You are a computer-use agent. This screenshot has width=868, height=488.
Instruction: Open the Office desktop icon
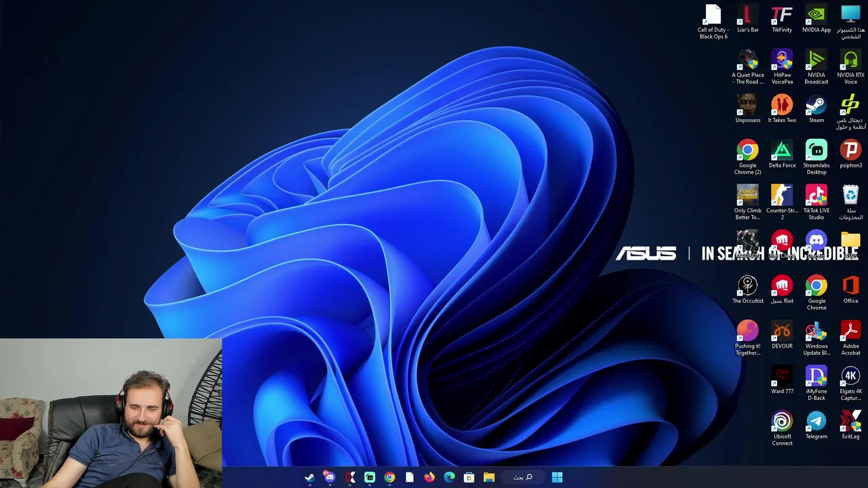tap(850, 290)
